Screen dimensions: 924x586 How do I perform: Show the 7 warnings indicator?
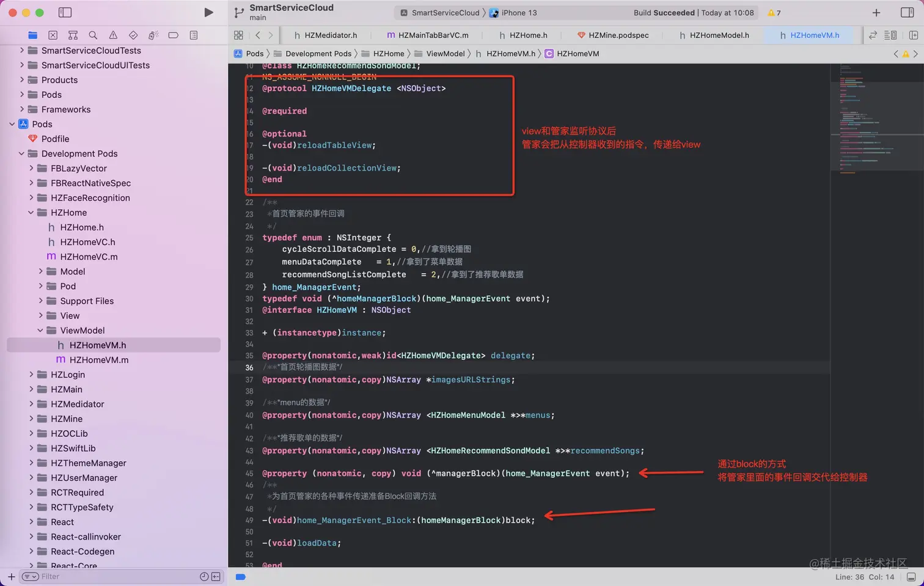pyautogui.click(x=774, y=13)
